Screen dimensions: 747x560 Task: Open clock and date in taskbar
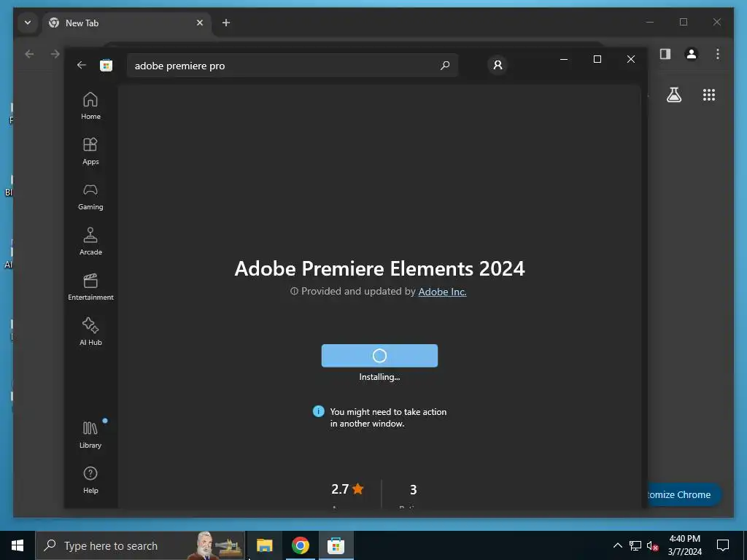click(684, 545)
